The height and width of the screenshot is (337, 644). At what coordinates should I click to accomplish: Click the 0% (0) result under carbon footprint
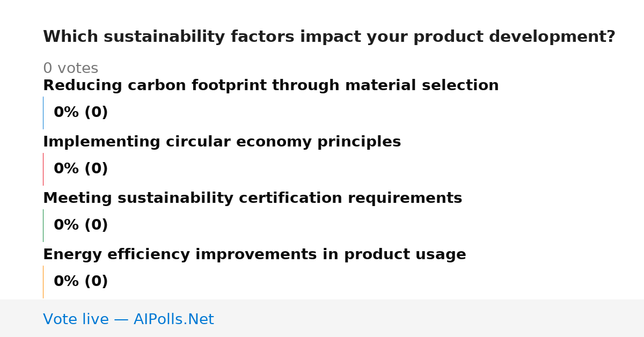tap(81, 113)
